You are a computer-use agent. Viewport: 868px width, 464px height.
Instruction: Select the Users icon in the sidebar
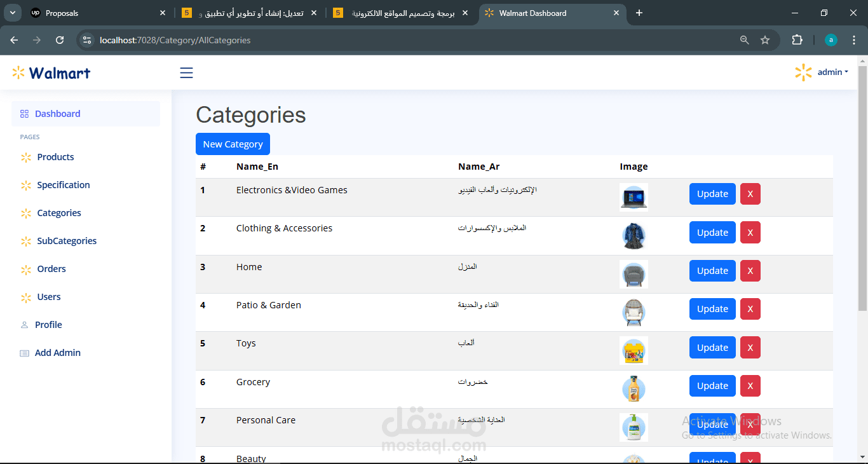[25, 296]
